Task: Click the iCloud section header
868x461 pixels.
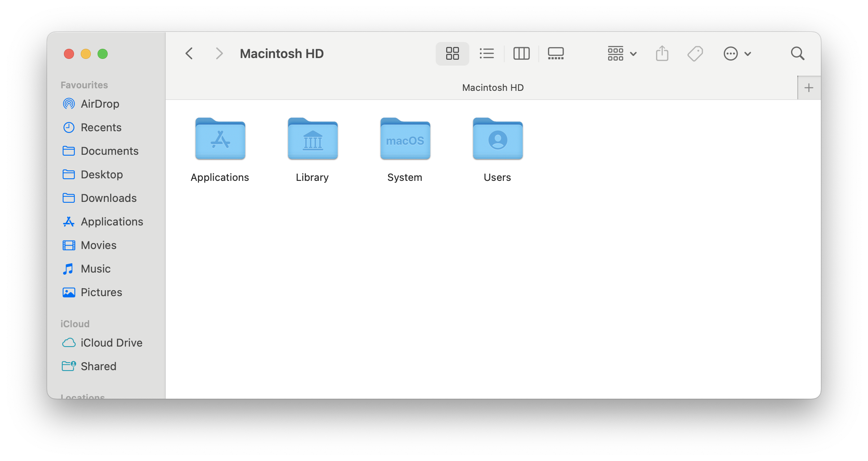Action: (75, 324)
